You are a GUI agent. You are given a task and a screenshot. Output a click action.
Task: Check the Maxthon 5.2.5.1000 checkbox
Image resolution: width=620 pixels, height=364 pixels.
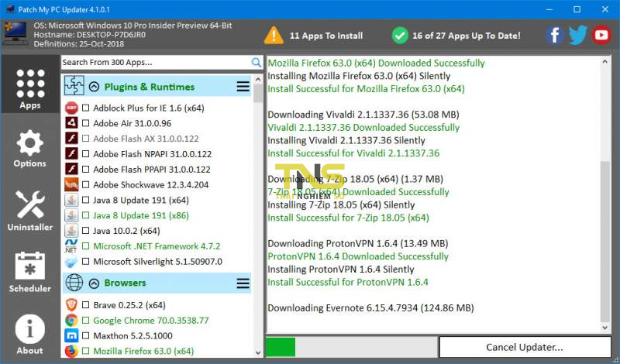pyautogui.click(x=85, y=336)
